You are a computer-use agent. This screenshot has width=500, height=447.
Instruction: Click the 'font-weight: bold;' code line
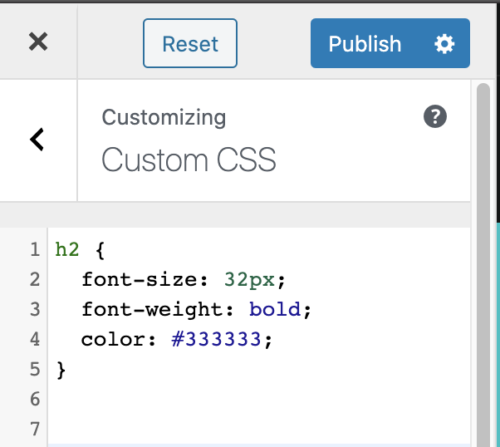pos(196,309)
